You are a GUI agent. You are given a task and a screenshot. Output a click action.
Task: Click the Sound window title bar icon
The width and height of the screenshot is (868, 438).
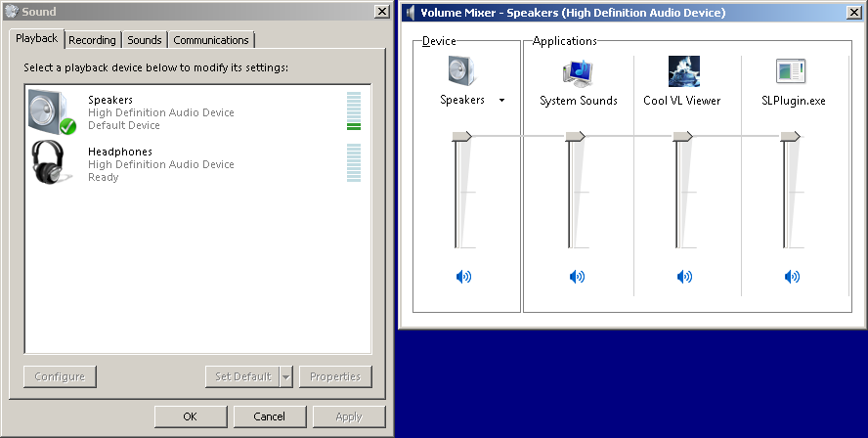(11, 12)
